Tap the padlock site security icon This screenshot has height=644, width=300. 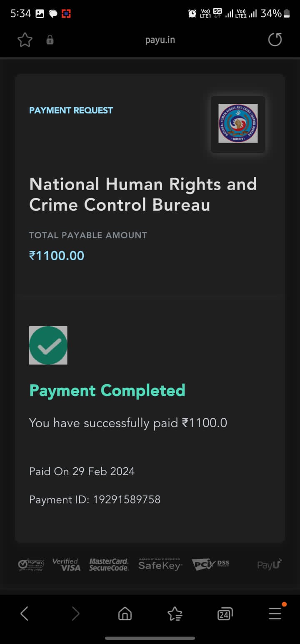pos(50,40)
